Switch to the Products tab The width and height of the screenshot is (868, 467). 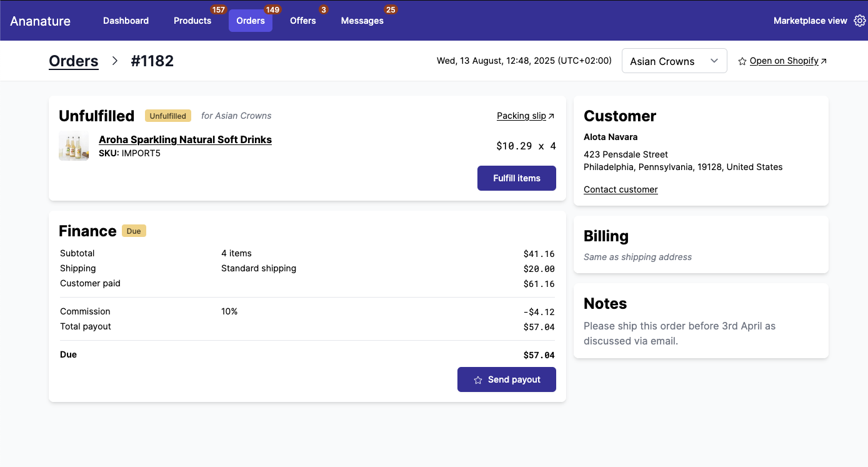(x=192, y=21)
